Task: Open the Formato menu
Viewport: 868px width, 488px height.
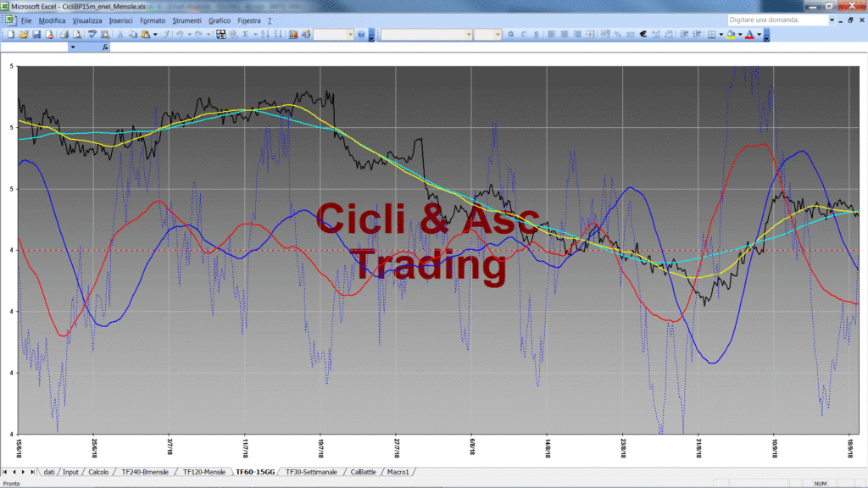Action: 153,20
